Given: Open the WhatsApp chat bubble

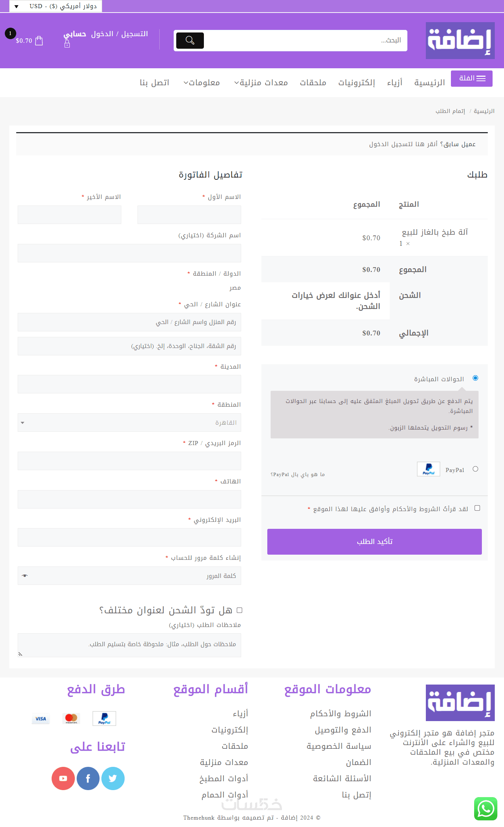Looking at the screenshot, I should tap(486, 809).
